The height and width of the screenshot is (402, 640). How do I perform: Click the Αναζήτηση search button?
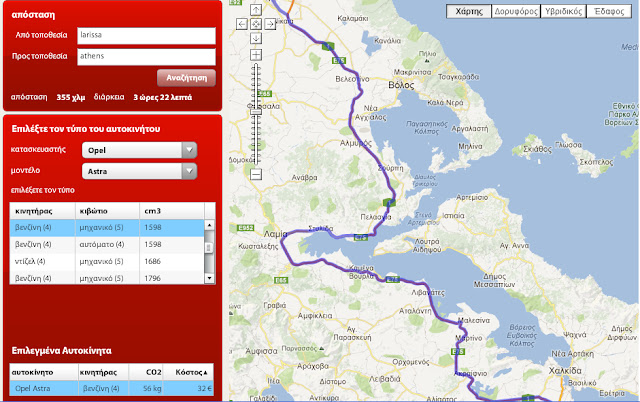(x=187, y=78)
